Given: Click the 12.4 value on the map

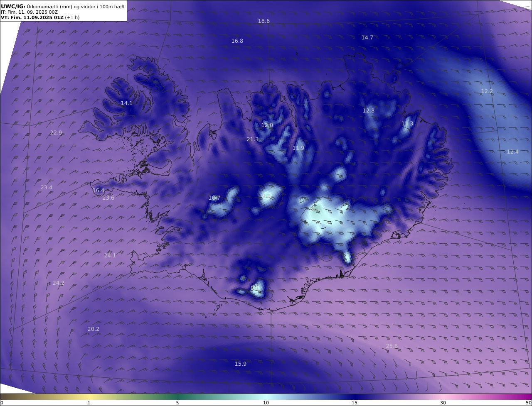Looking at the screenshot, I should tap(512, 152).
